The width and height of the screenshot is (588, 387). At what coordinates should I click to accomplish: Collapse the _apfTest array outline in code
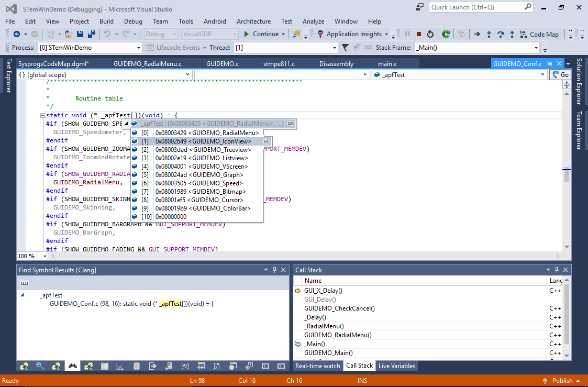[x=42, y=115]
